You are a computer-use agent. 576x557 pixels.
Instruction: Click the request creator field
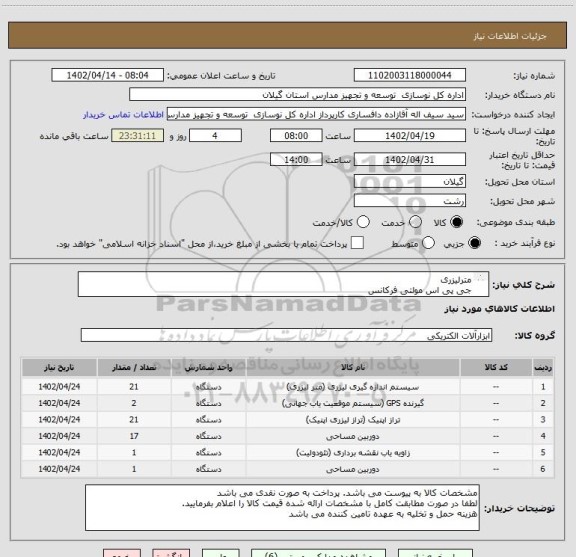tap(316, 114)
